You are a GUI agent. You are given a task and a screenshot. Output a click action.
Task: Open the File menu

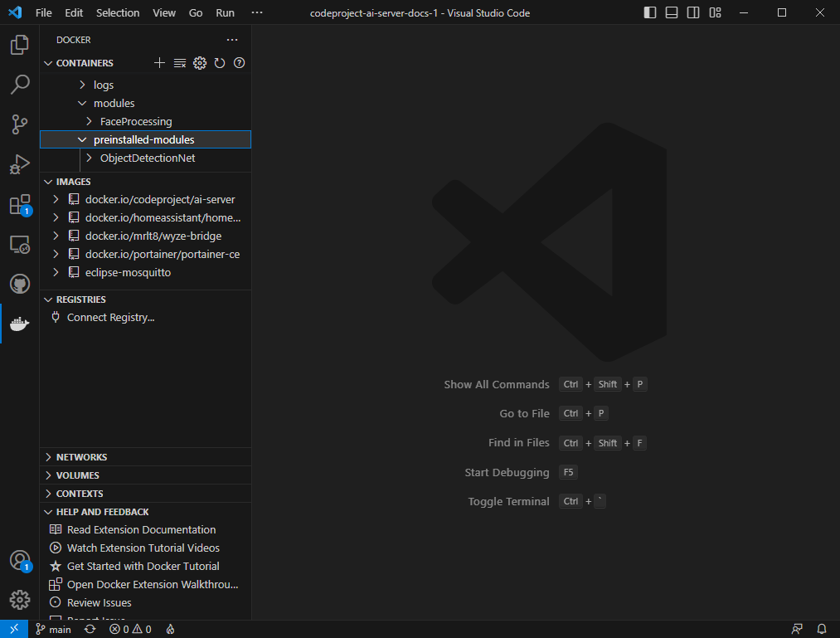pos(43,13)
